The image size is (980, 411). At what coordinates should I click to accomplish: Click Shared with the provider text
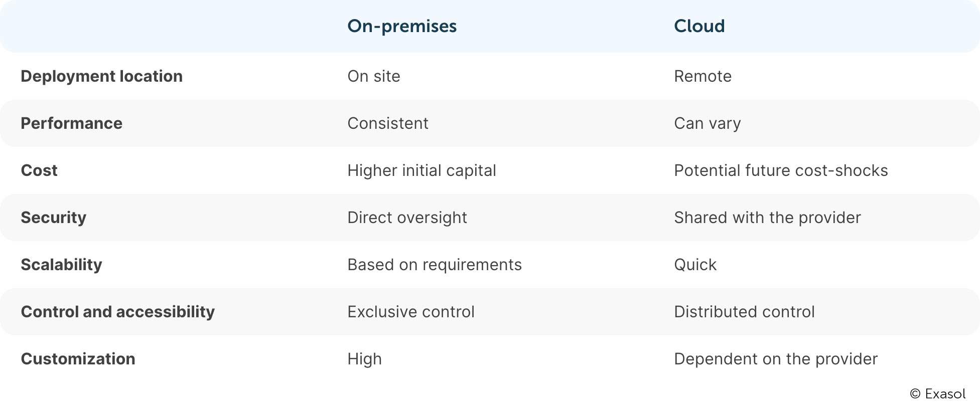click(767, 218)
